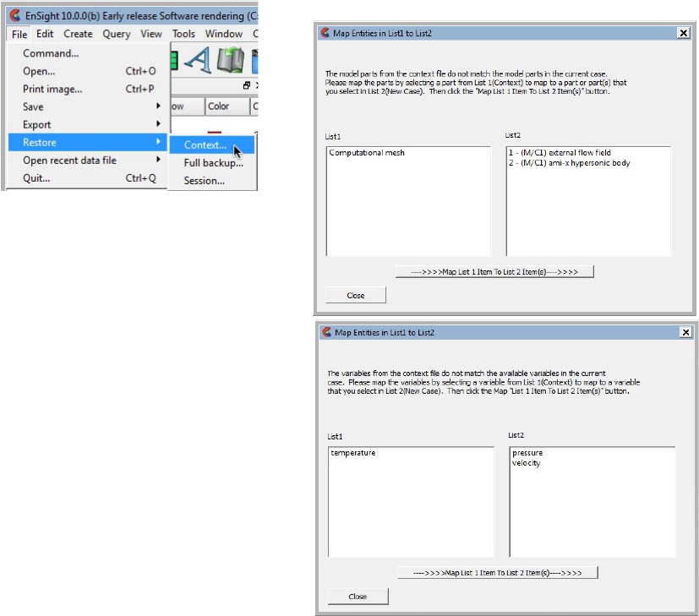This screenshot has height=616, width=699.
Task: Click the book help icon
Action: point(231,60)
